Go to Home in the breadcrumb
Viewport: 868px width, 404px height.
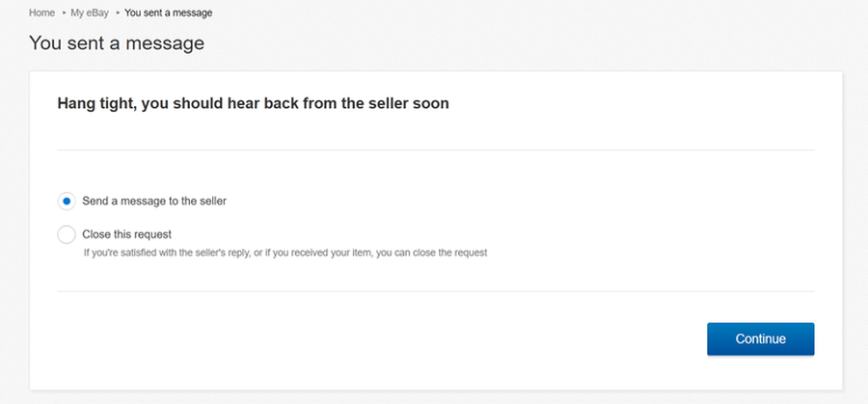coord(41,13)
